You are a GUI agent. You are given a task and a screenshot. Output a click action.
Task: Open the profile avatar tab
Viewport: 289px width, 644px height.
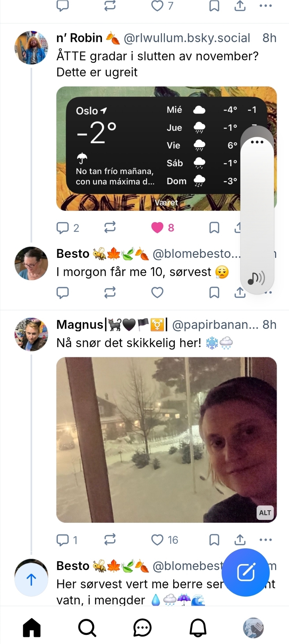click(253, 628)
